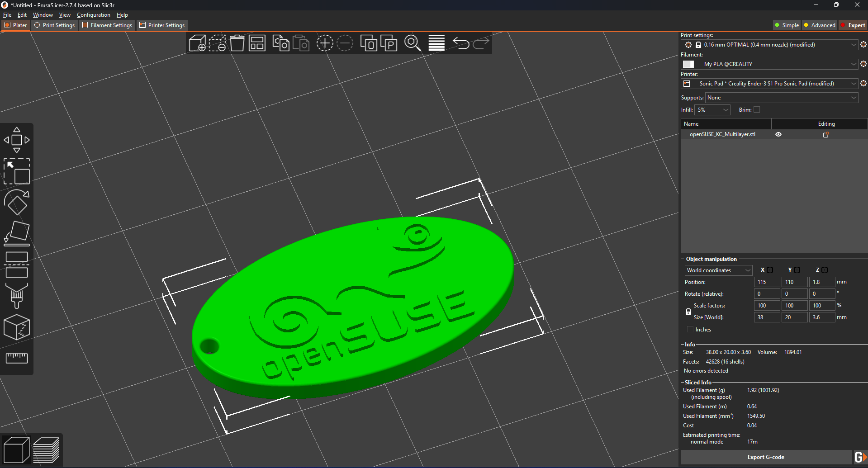Switch to the Filament Settings tab
868x468 pixels.
(x=107, y=25)
